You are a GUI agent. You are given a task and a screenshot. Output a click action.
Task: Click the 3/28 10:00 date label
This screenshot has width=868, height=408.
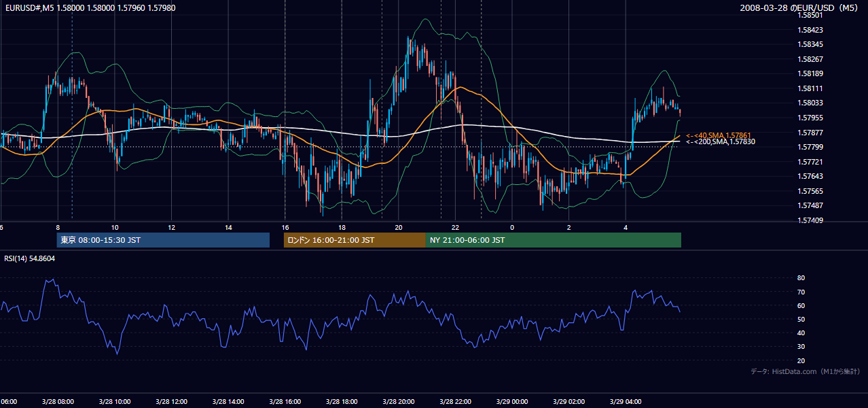pyautogui.click(x=114, y=402)
